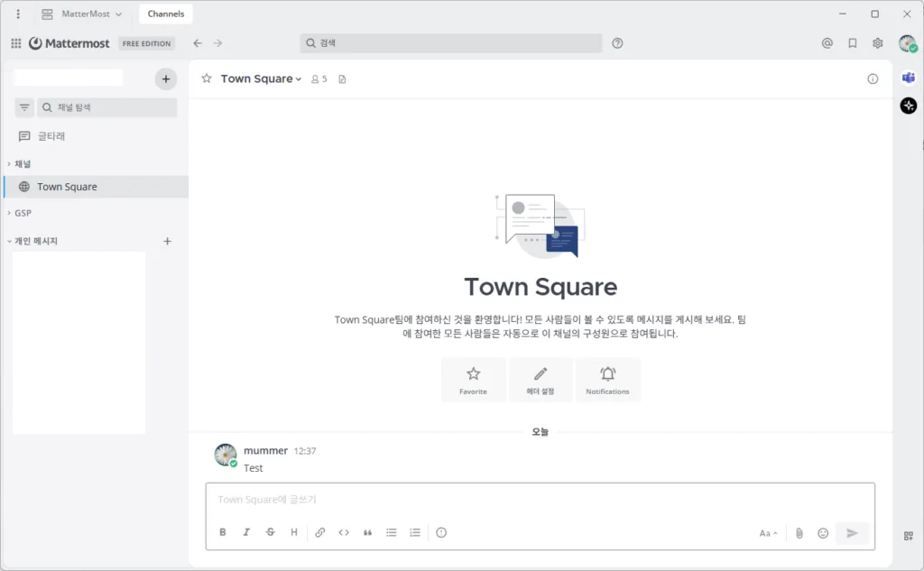Click the FREE EDITION badge

coord(147,43)
